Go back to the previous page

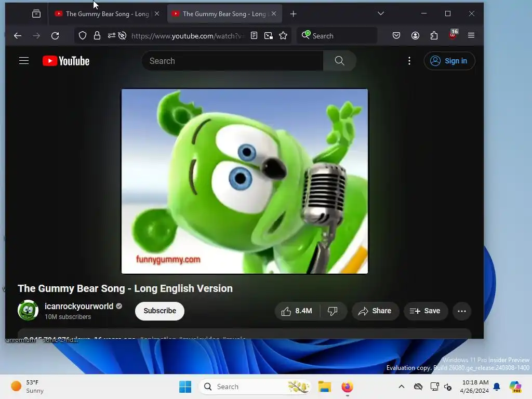click(x=18, y=36)
